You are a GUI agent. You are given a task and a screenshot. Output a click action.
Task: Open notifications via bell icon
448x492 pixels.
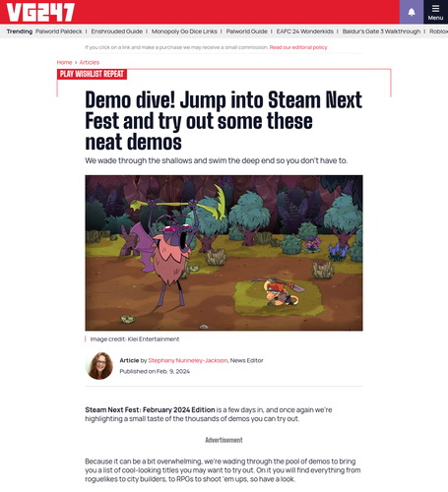412,12
